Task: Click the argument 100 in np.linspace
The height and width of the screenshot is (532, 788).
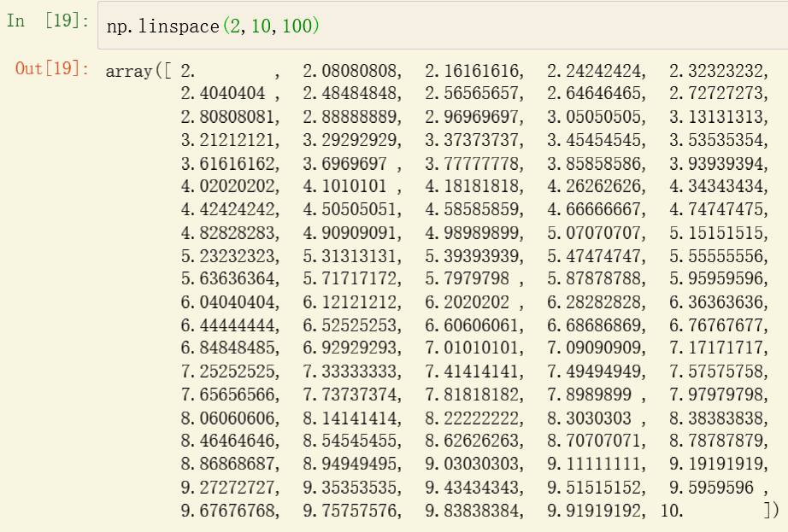Action: 299,26
